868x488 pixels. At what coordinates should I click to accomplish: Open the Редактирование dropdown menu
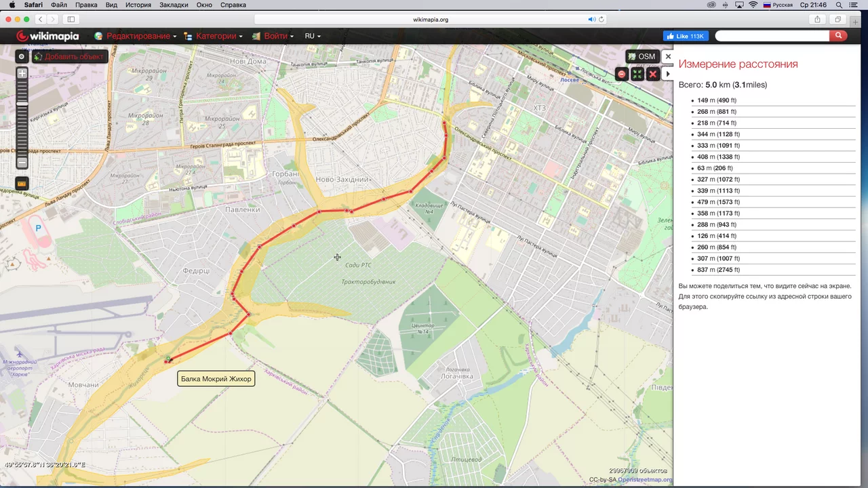pos(138,36)
